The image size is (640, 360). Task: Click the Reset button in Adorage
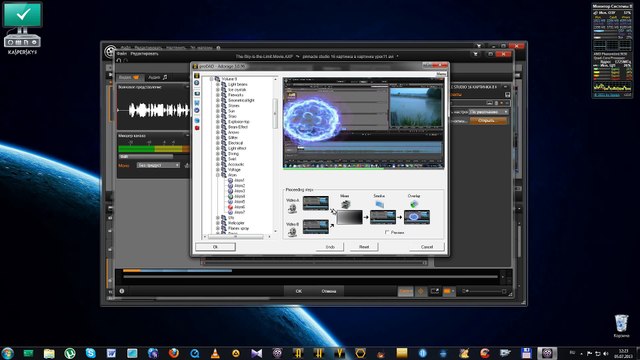364,247
